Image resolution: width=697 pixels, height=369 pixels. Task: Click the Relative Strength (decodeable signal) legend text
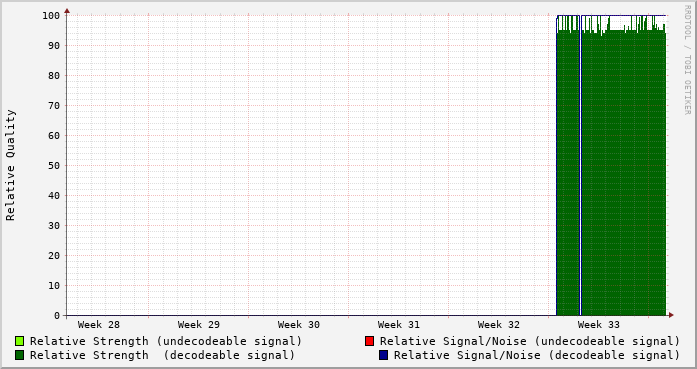(162, 355)
